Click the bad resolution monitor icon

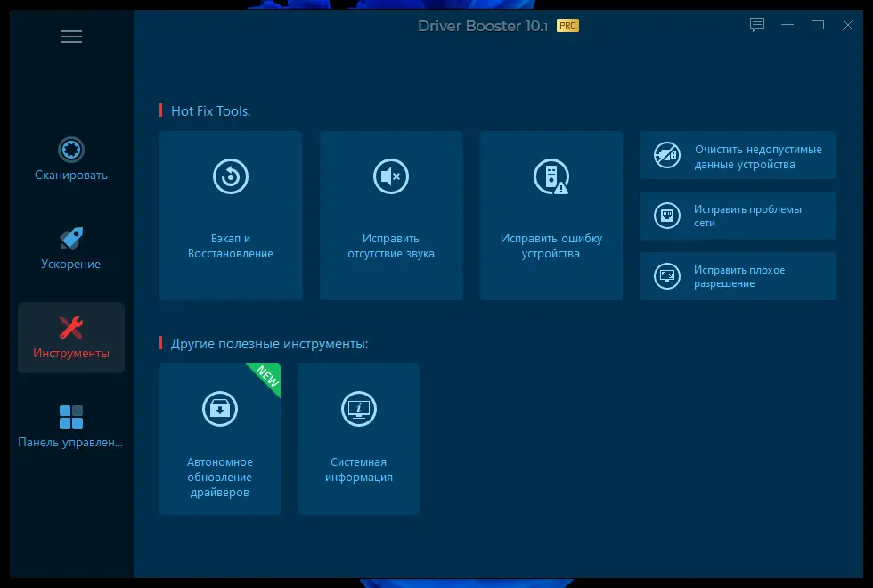click(667, 276)
